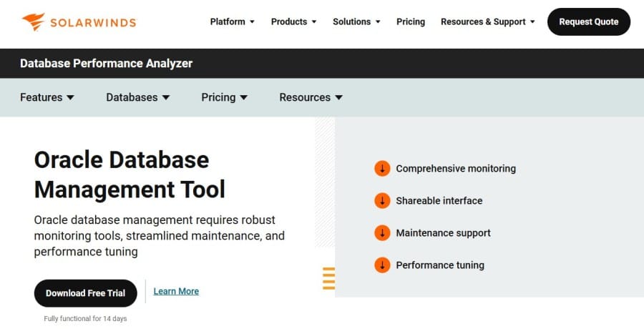Viewport: 644px width, 329px height.
Task: Jump to the Performance tuning section
Action: coord(440,265)
